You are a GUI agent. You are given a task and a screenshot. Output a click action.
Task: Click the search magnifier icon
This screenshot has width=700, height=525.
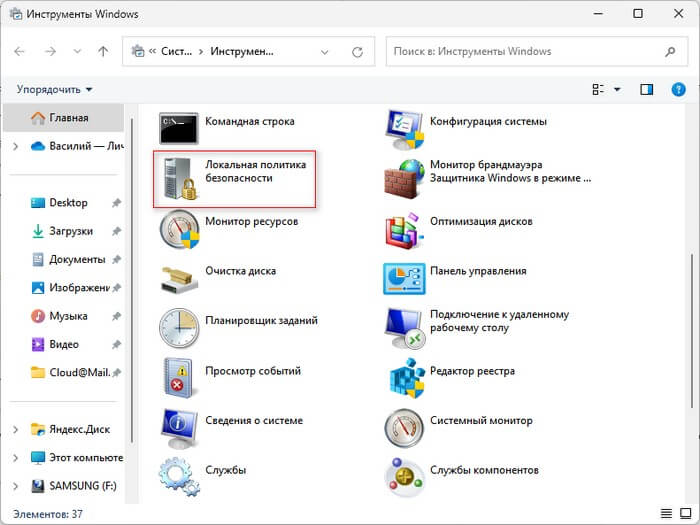tap(670, 52)
